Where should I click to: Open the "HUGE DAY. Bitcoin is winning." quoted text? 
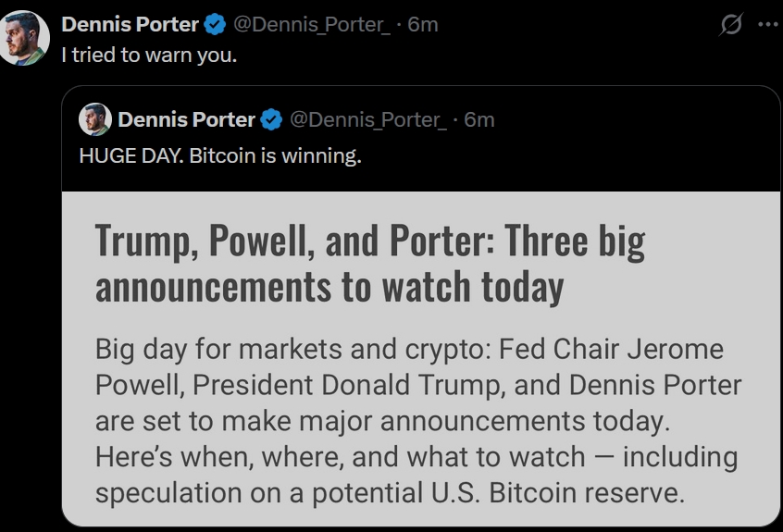click(220, 155)
